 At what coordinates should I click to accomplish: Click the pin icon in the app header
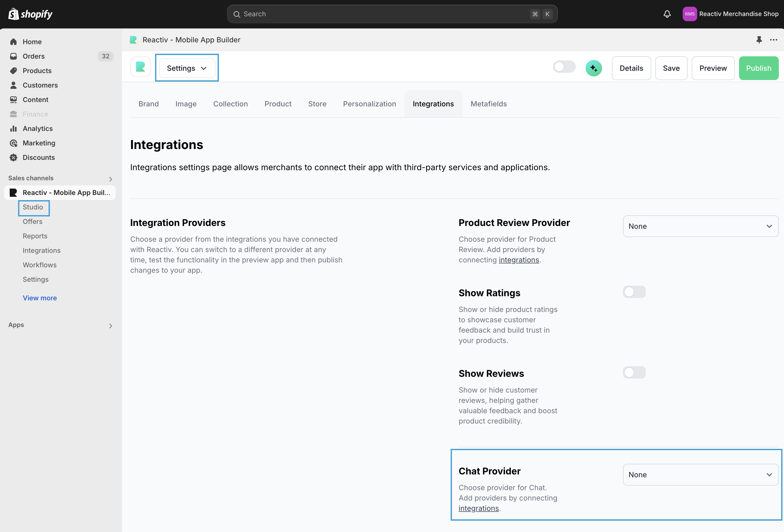coord(759,40)
